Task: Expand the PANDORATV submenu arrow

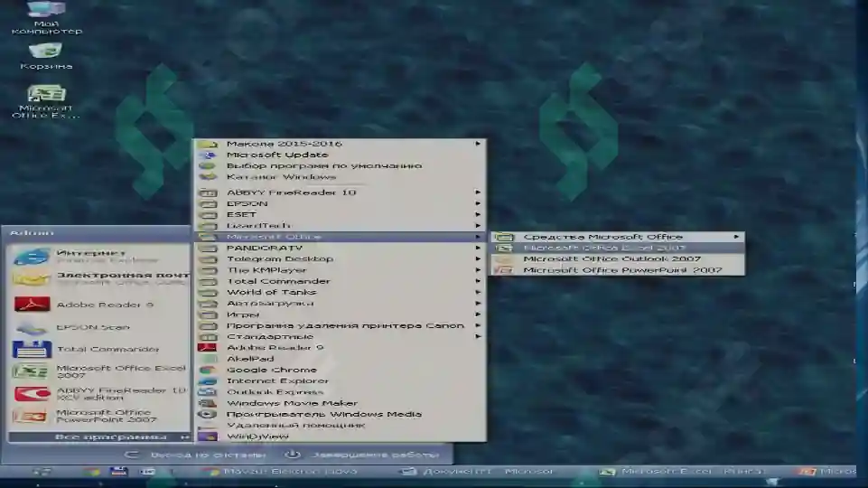Action: click(x=477, y=248)
